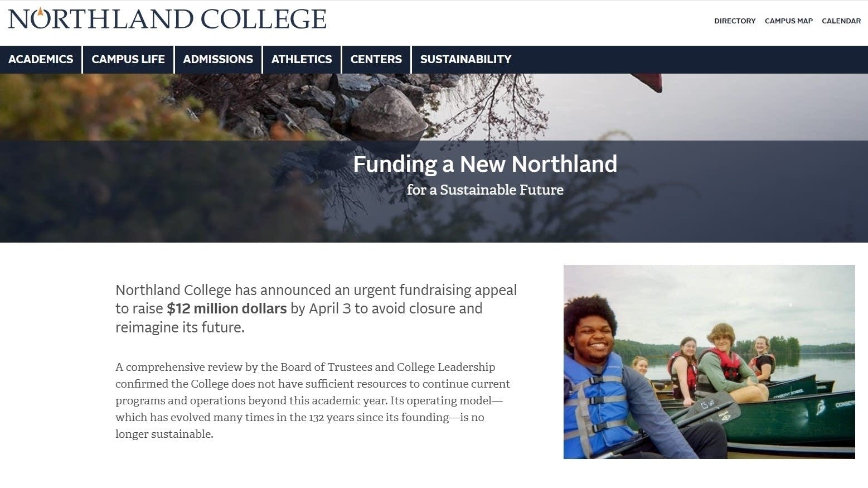The height and width of the screenshot is (488, 868).
Task: Click the canoe photo of students
Action: (709, 361)
